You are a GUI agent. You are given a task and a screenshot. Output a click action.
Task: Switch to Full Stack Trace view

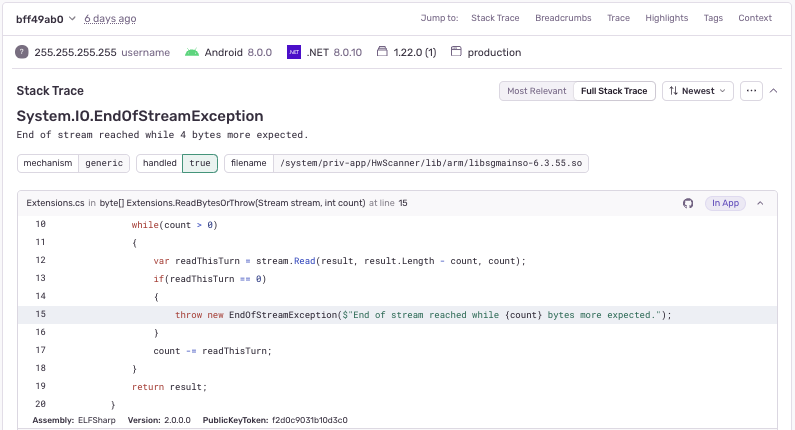pos(615,91)
